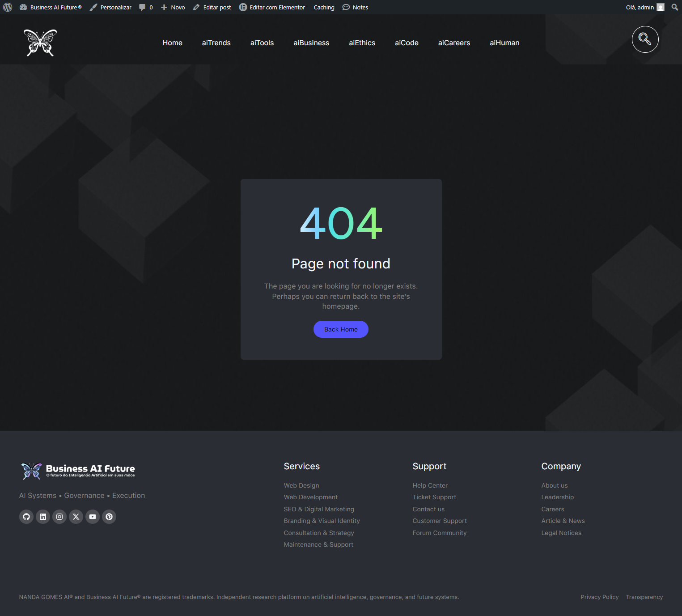Go to Home in navigation

173,43
